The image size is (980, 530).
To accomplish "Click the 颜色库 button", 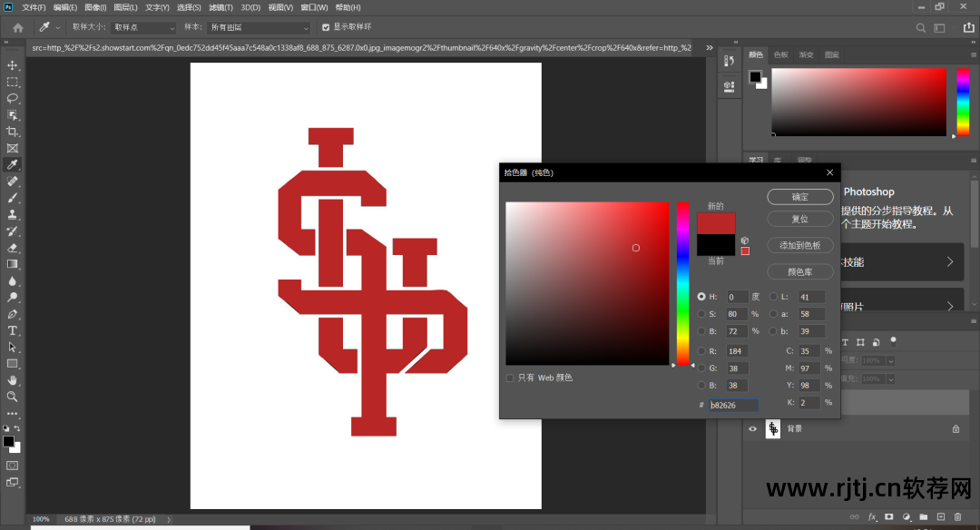I will coord(800,272).
